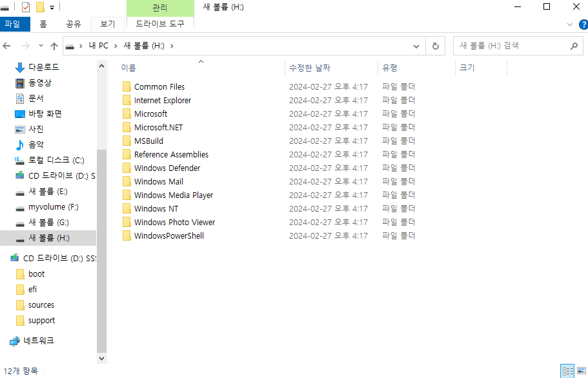The height and width of the screenshot is (378, 588).
Task: Sort by the 유형 column header
Action: tap(390, 68)
